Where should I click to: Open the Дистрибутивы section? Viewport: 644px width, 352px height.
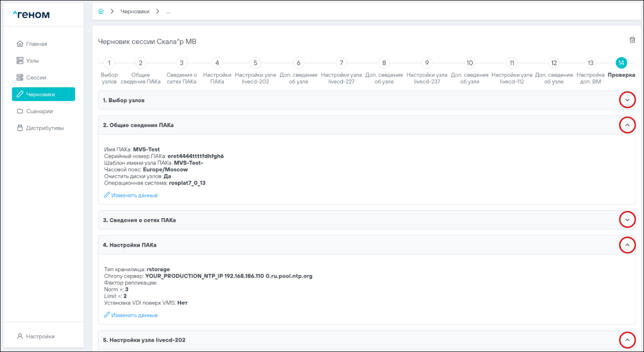click(x=44, y=128)
